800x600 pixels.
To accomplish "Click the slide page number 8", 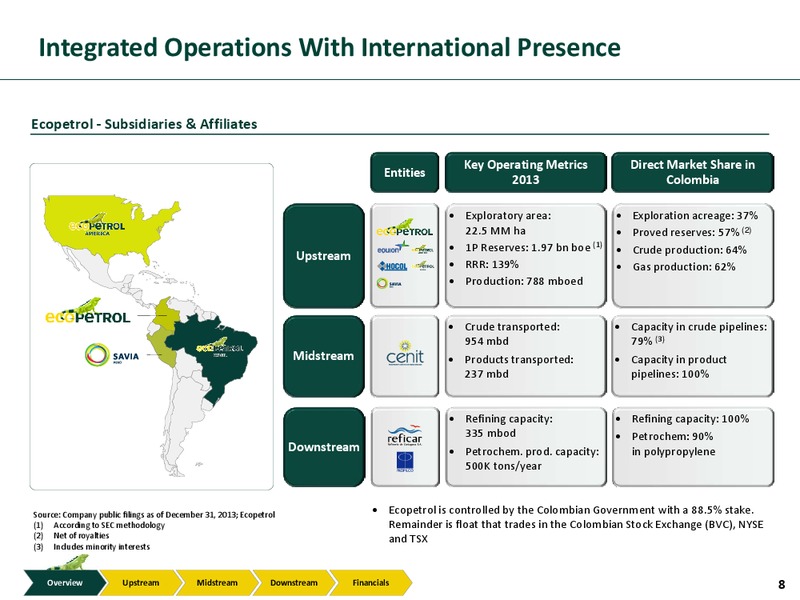I will coord(782,584).
